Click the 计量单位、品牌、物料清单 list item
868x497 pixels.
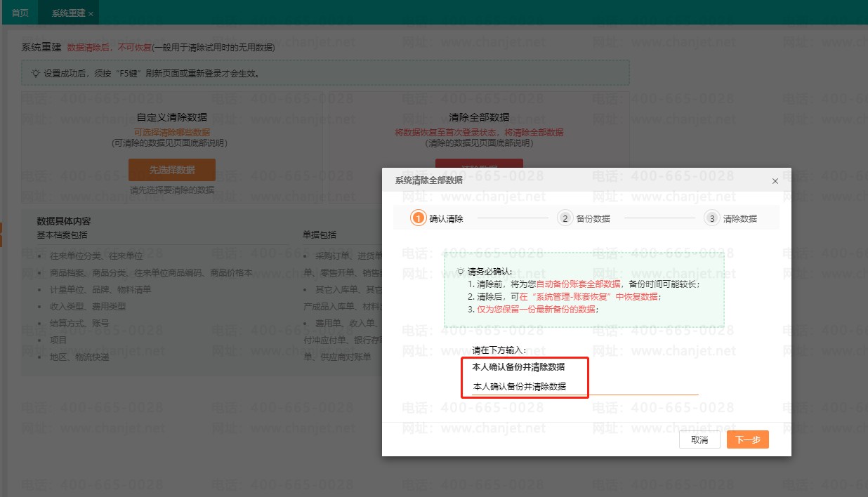(x=100, y=289)
